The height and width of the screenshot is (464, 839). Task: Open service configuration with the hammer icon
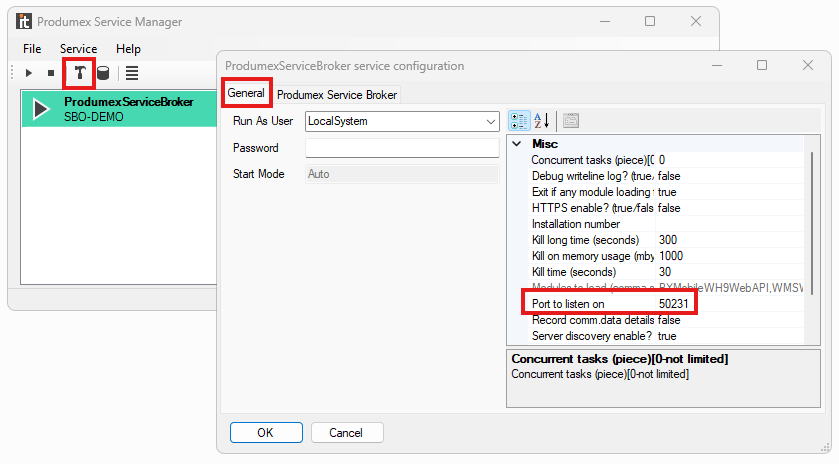[x=79, y=73]
